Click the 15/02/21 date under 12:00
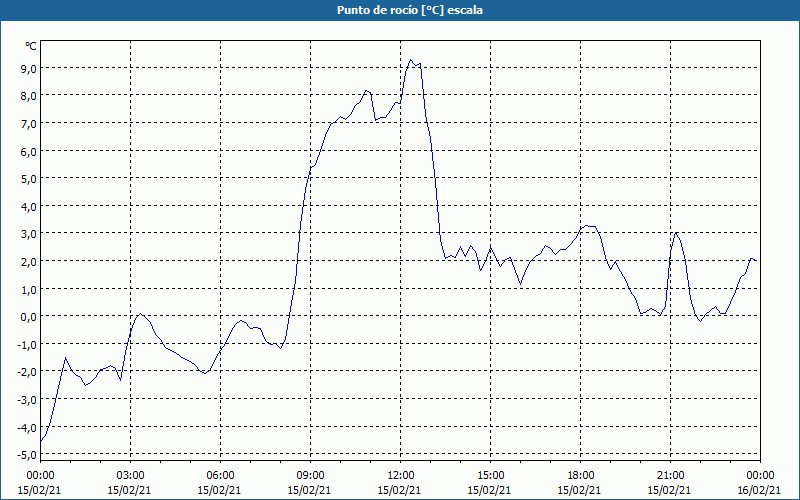The image size is (800, 500). point(399,490)
